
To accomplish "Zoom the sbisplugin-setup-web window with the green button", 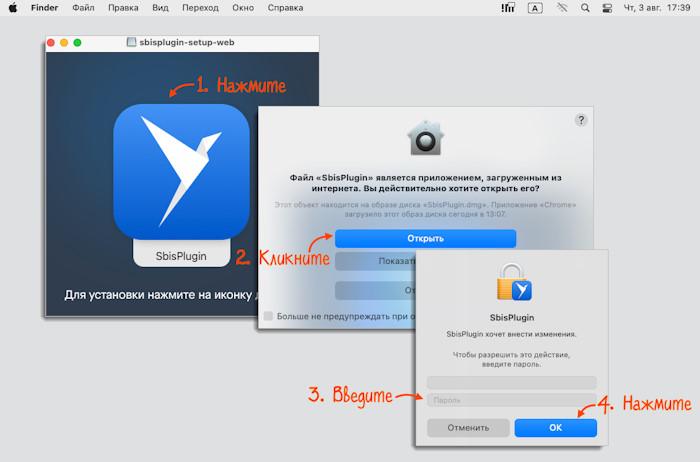I will (x=77, y=42).
